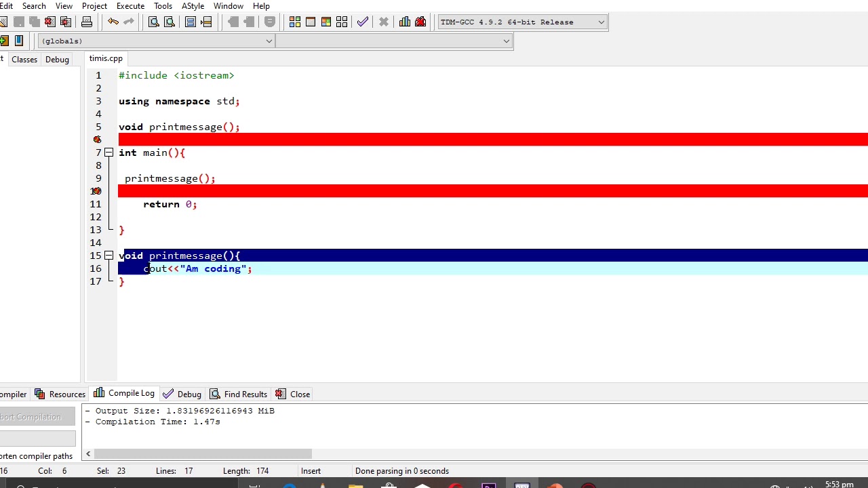Click the "Length: 174" status bar entry
Viewport: 868px width, 488px height.
245,471
